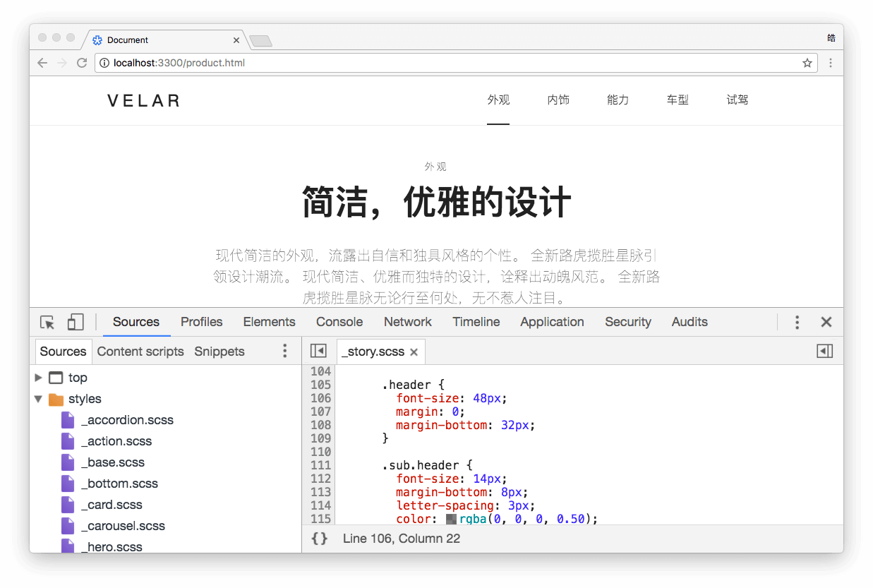Close the DevTools panel
Image resolution: width=873 pixels, height=588 pixels.
click(826, 323)
